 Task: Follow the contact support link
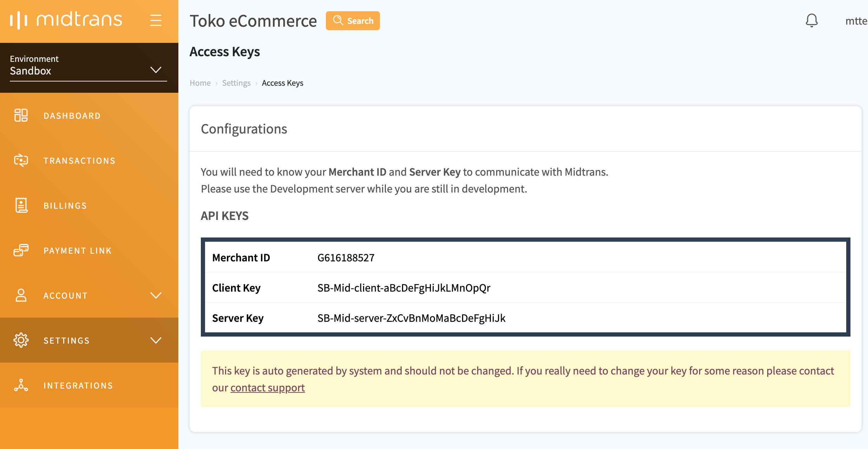(x=267, y=388)
